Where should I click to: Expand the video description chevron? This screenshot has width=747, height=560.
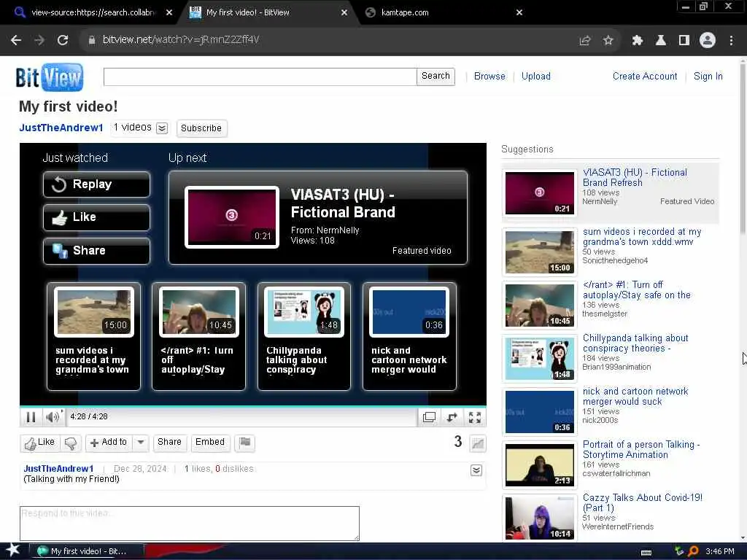click(x=476, y=470)
